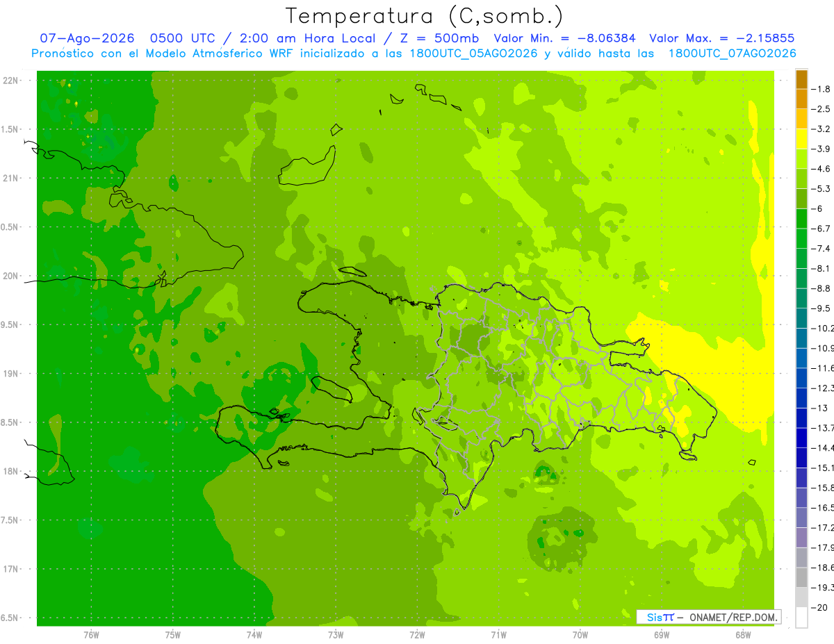Pick the olive-green swatch between -5.3 and -6

[x=801, y=199]
